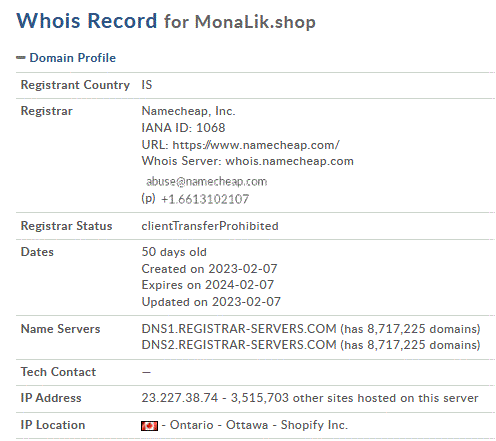Image resolution: width=496 pixels, height=441 pixels.
Task: Click the Shopify Inc. location text
Action: pyautogui.click(x=314, y=425)
